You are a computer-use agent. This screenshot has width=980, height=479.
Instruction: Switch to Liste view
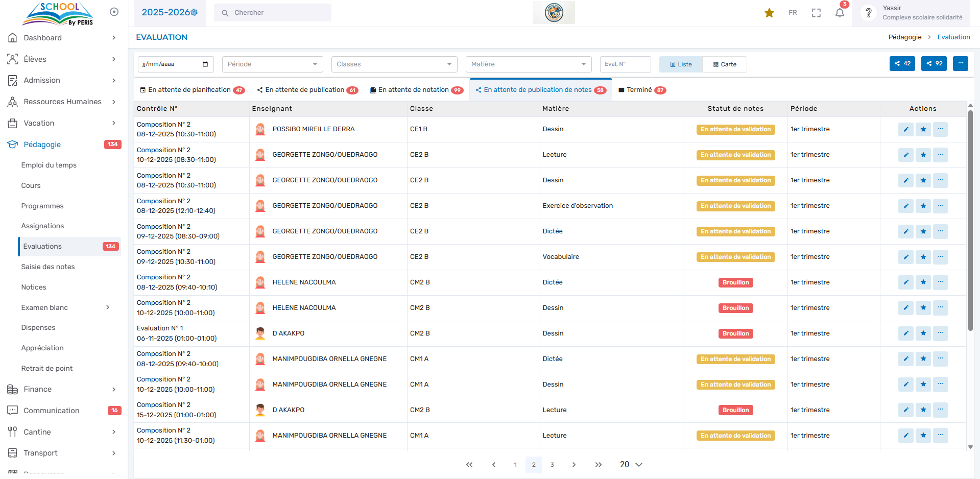click(681, 64)
